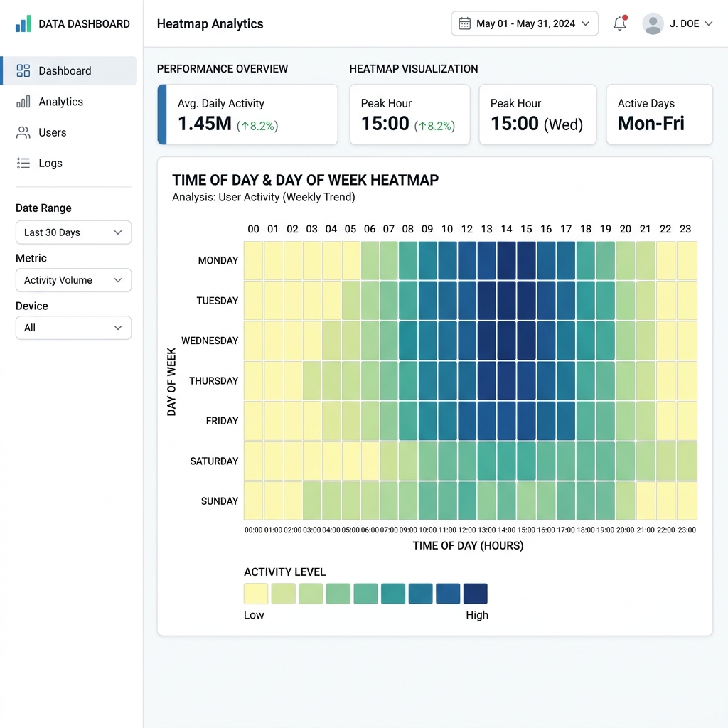
Task: Click the darkest High activity legend swatch
Action: [476, 594]
